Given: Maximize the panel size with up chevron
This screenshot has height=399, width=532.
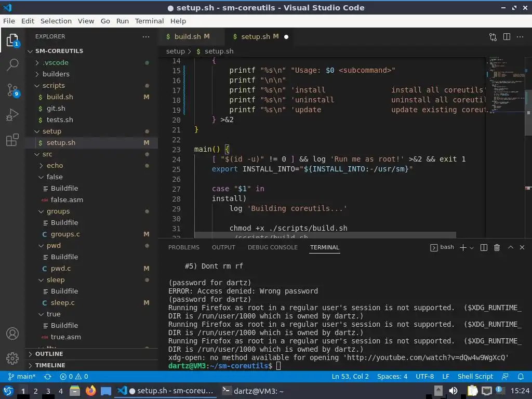Looking at the screenshot, I should 511,247.
